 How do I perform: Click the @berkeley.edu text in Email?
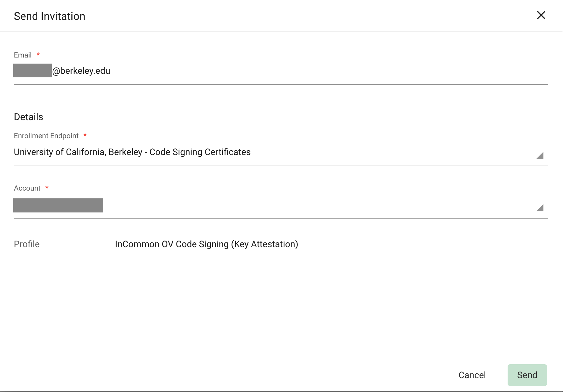click(x=81, y=71)
